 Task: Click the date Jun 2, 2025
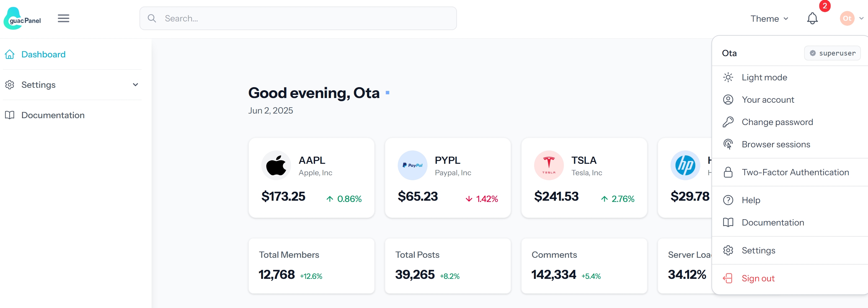271,110
